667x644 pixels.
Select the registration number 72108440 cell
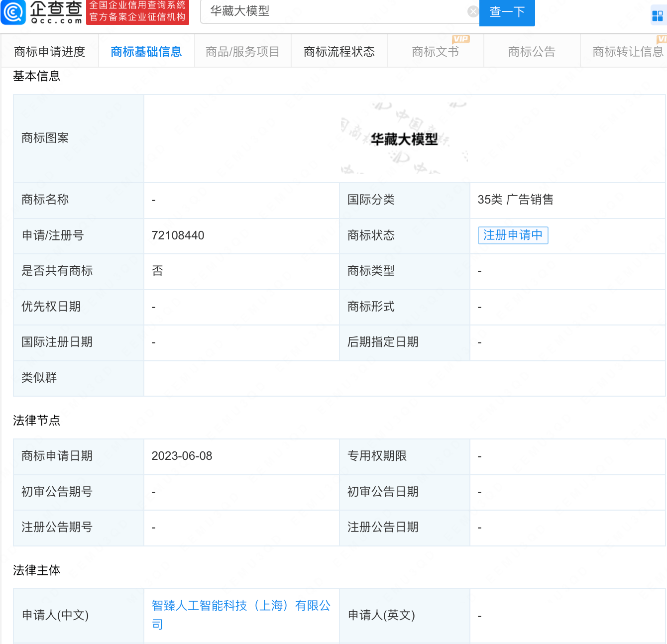(178, 235)
